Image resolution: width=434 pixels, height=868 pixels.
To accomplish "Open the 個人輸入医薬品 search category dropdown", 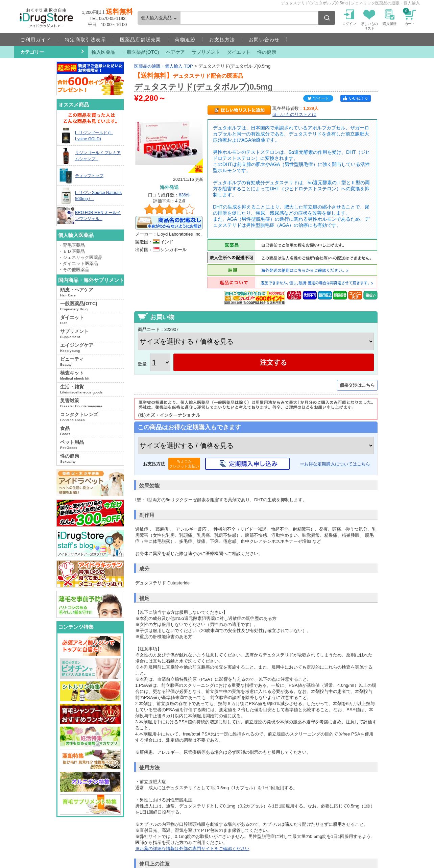I will tap(159, 18).
